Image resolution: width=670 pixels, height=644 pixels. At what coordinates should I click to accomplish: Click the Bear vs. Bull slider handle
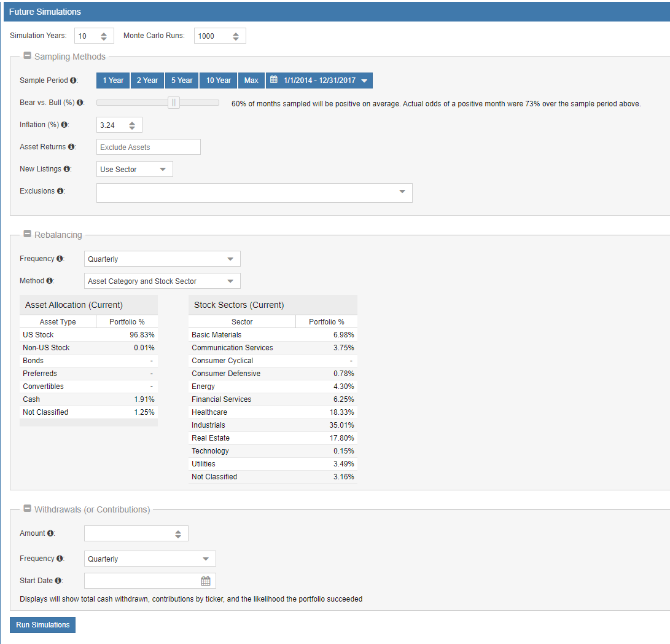pos(174,103)
